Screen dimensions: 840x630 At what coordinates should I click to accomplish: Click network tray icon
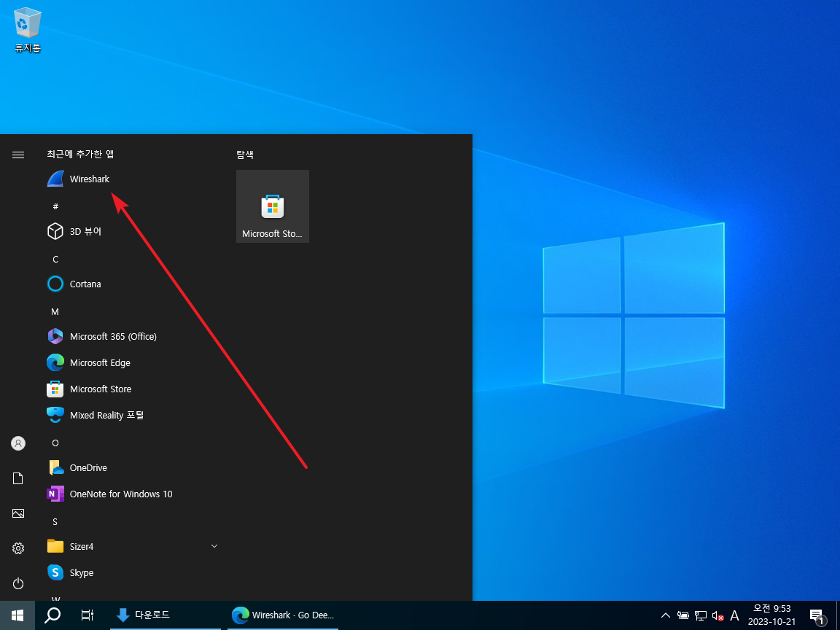point(701,615)
